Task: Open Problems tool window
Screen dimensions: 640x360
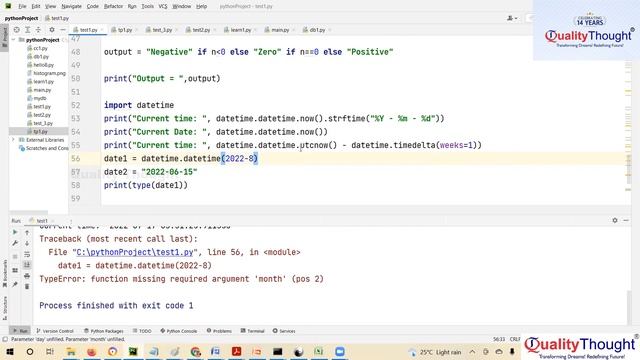Action: click(x=219, y=331)
